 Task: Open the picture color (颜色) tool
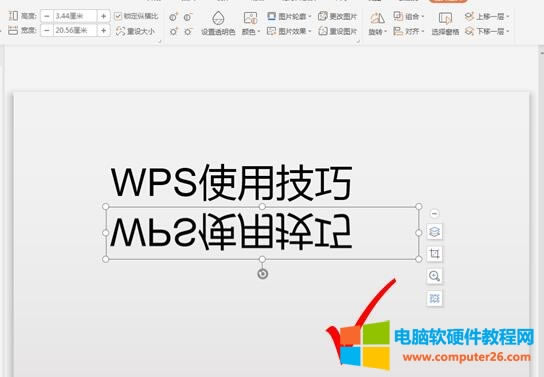(x=250, y=23)
